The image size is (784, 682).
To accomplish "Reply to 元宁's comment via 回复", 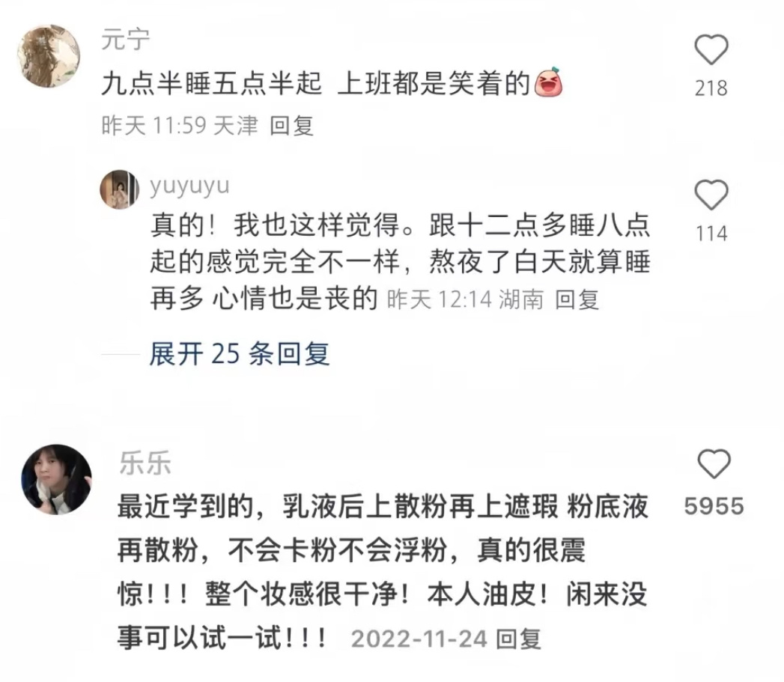I will click(291, 126).
